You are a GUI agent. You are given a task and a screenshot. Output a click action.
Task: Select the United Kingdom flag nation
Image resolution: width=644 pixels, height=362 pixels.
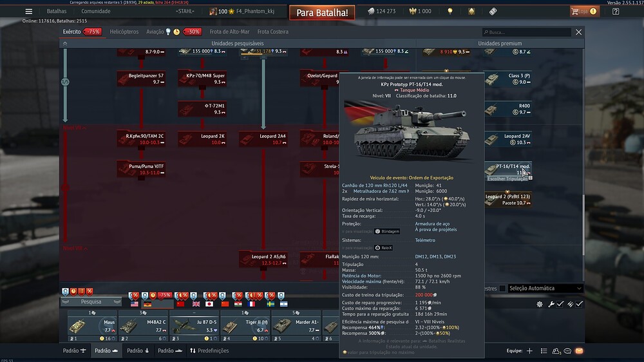tap(196, 304)
